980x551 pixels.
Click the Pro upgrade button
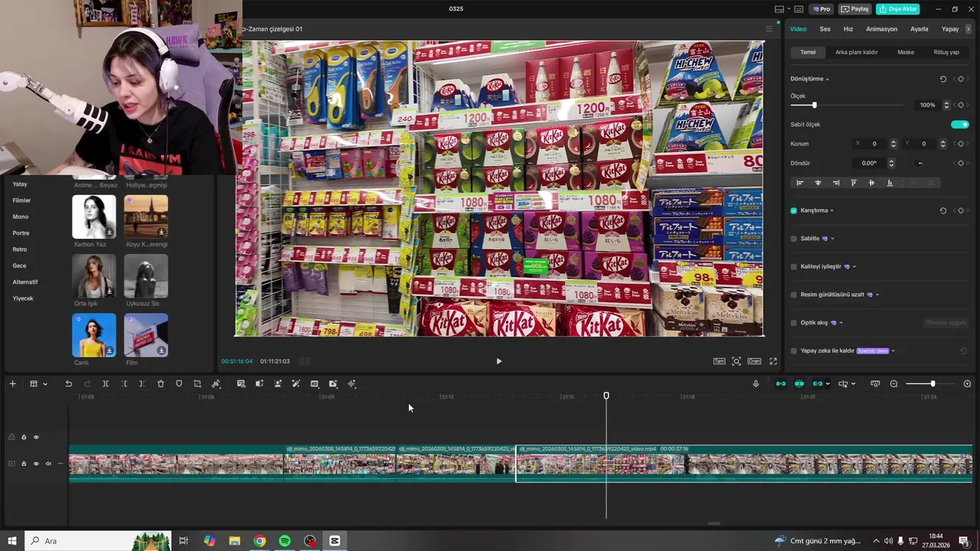[x=822, y=9]
